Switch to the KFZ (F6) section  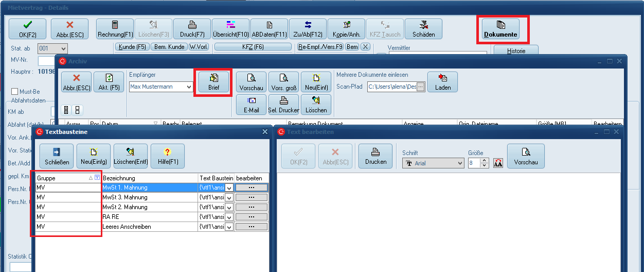[x=253, y=47]
